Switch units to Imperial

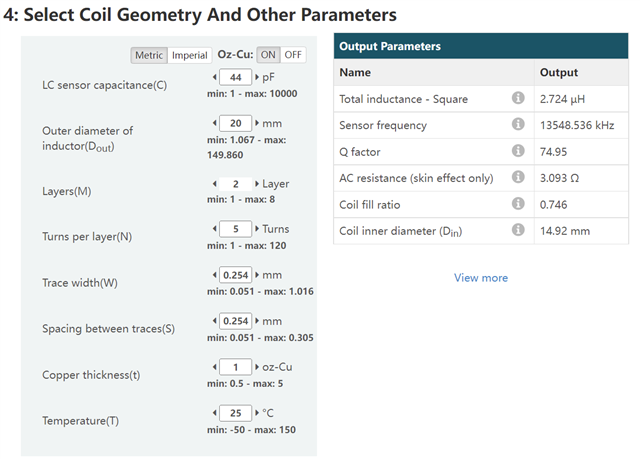(189, 55)
